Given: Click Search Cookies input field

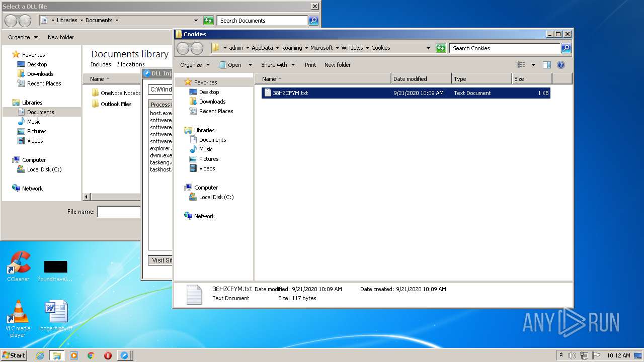Looking at the screenshot, I should (505, 48).
